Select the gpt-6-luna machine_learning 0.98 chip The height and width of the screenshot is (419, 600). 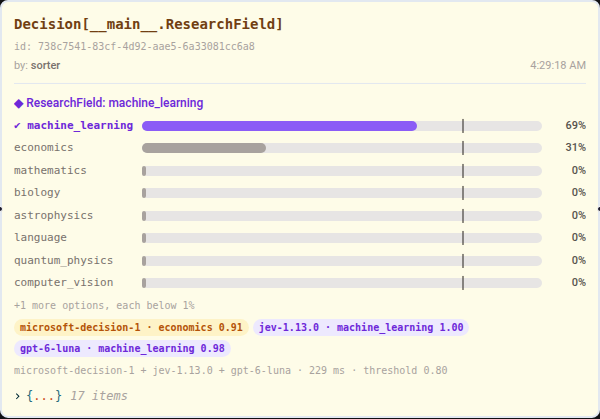point(122,349)
